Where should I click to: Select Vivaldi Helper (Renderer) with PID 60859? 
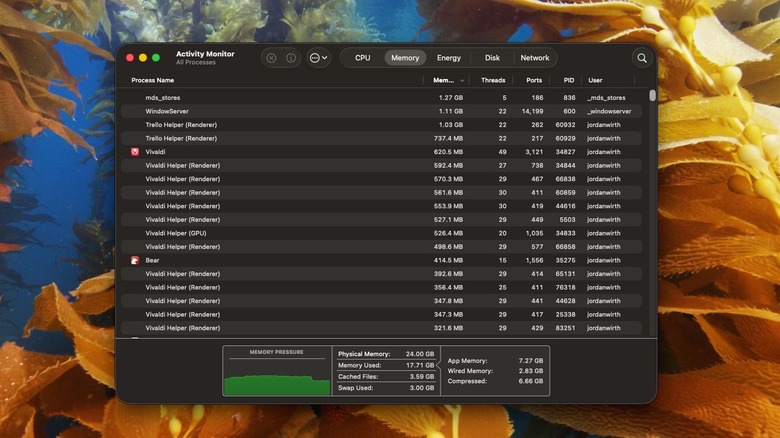[382, 193]
